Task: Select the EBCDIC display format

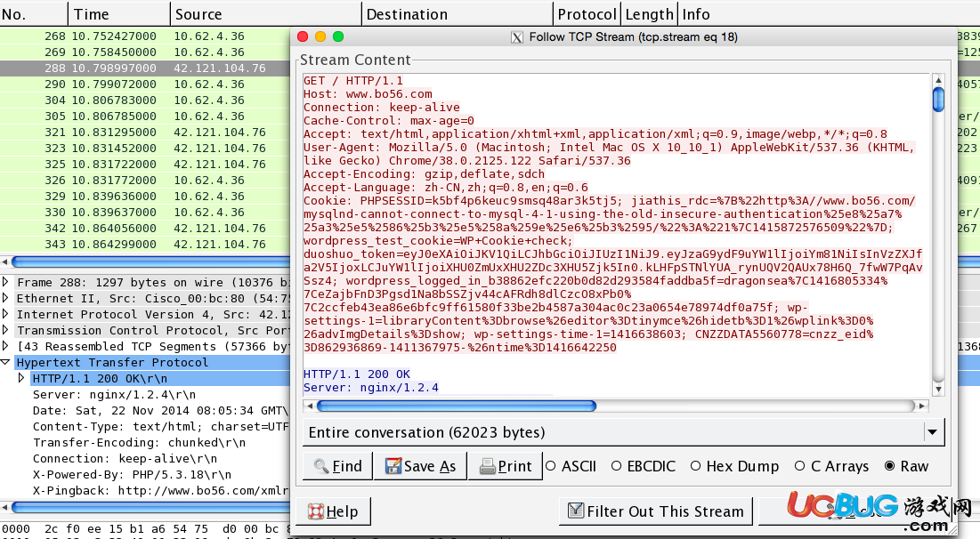Action: click(616, 466)
